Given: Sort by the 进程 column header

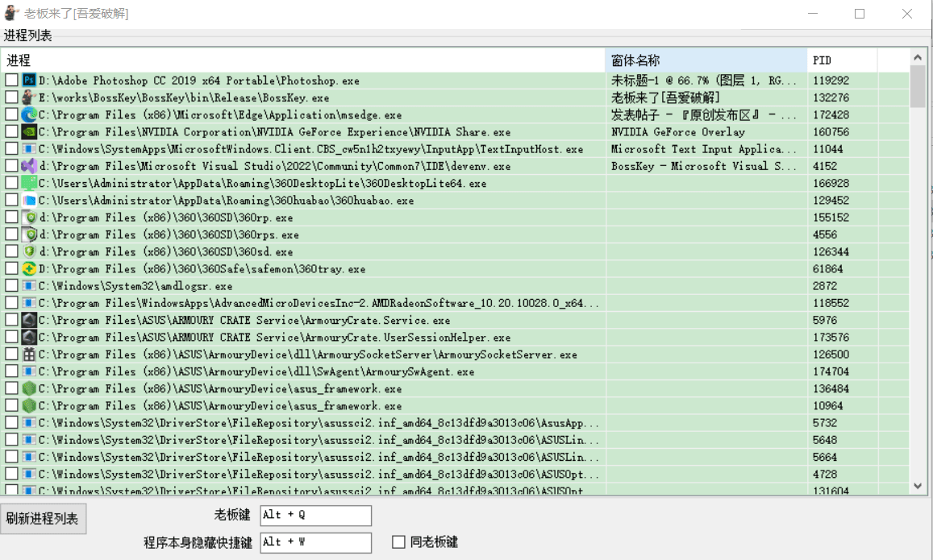Looking at the screenshot, I should [x=303, y=60].
